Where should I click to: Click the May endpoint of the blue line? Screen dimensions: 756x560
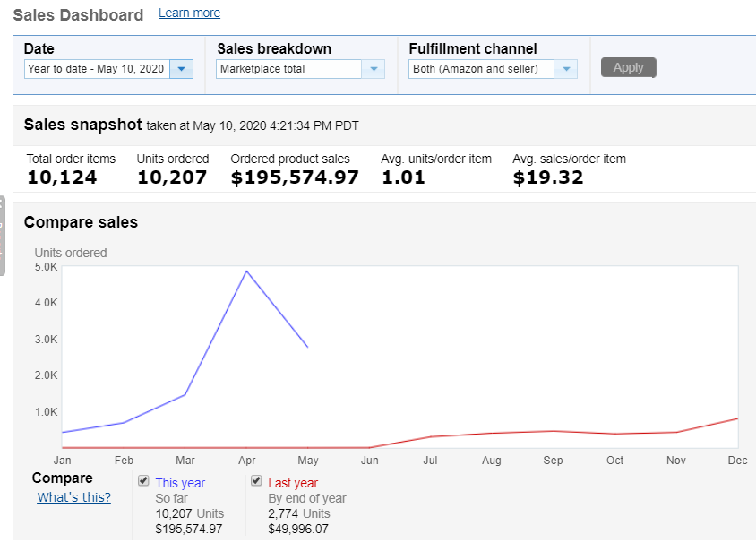coord(307,347)
